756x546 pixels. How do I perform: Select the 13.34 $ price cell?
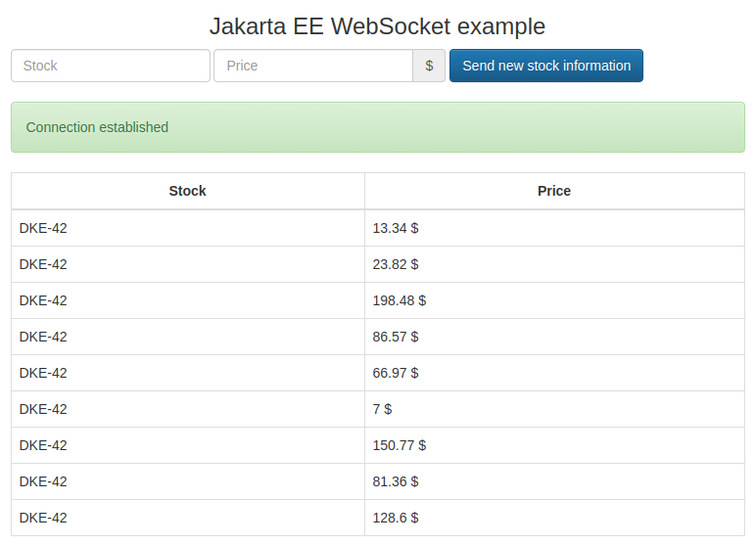[x=554, y=228]
